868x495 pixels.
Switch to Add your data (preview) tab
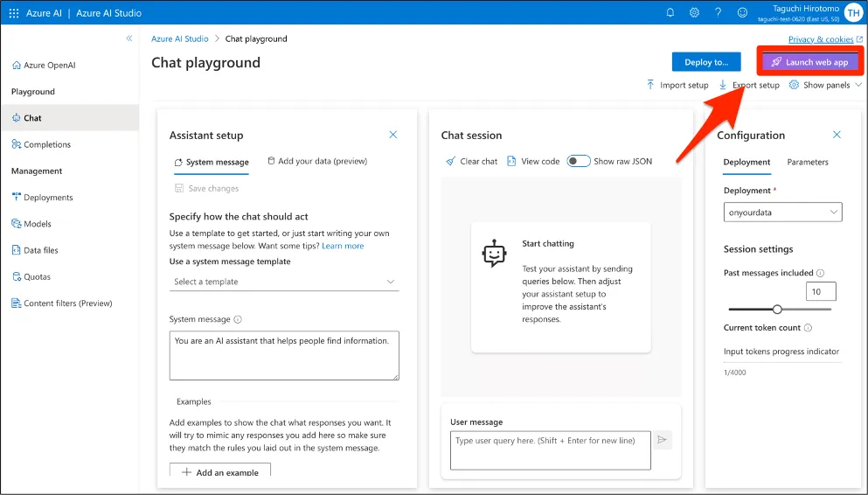point(317,161)
